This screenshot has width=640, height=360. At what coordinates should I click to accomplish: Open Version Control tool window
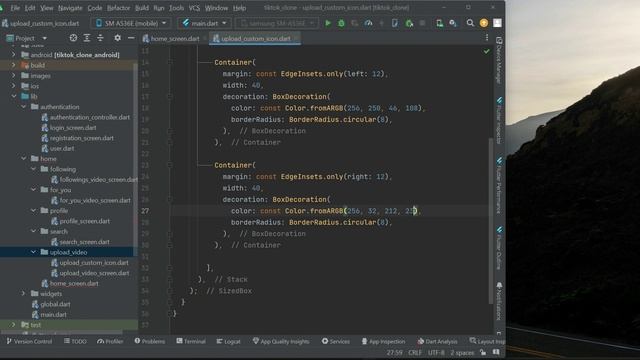point(29,341)
